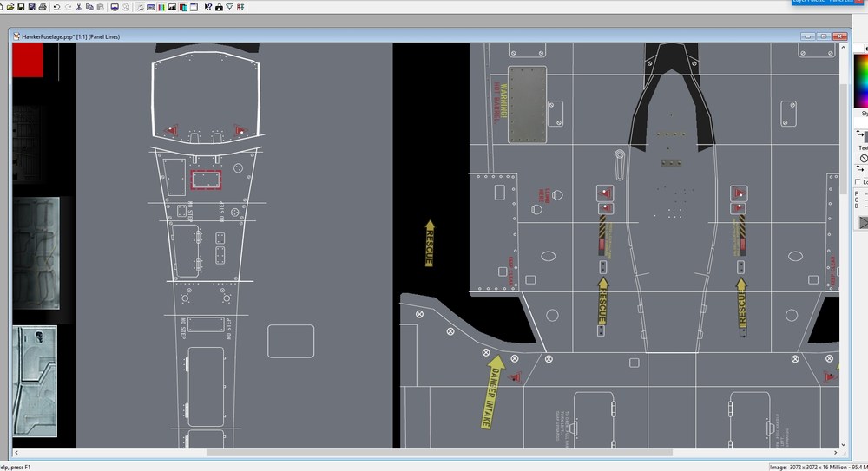Swap foreground and background textures arrows

tap(859, 168)
